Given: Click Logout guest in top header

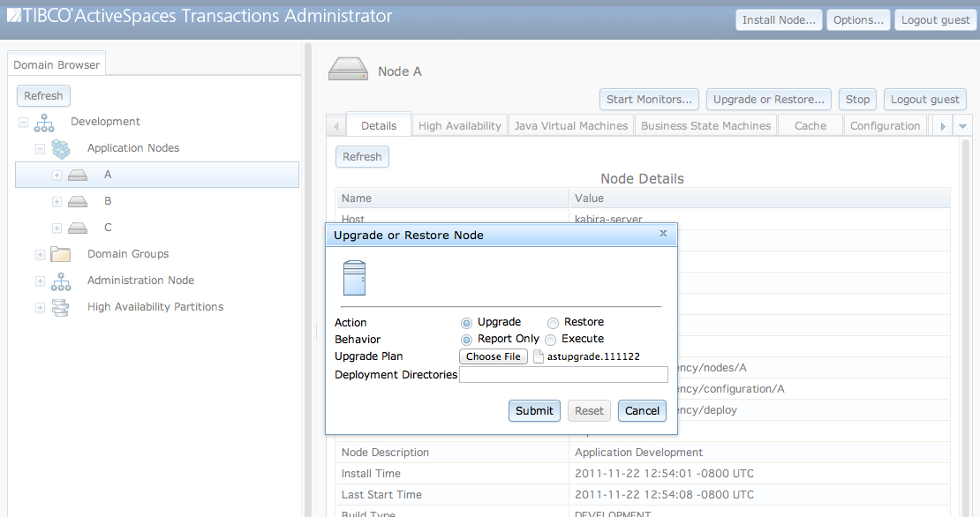Looking at the screenshot, I should pos(935,20).
